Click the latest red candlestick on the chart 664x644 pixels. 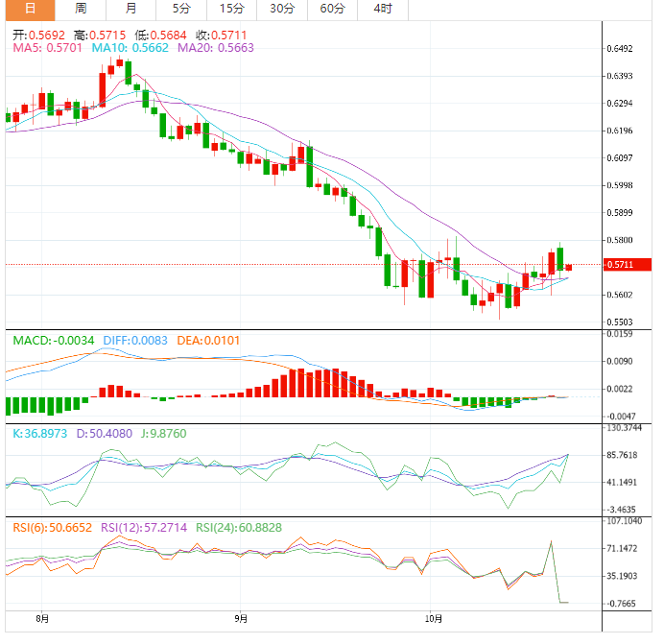click(569, 268)
